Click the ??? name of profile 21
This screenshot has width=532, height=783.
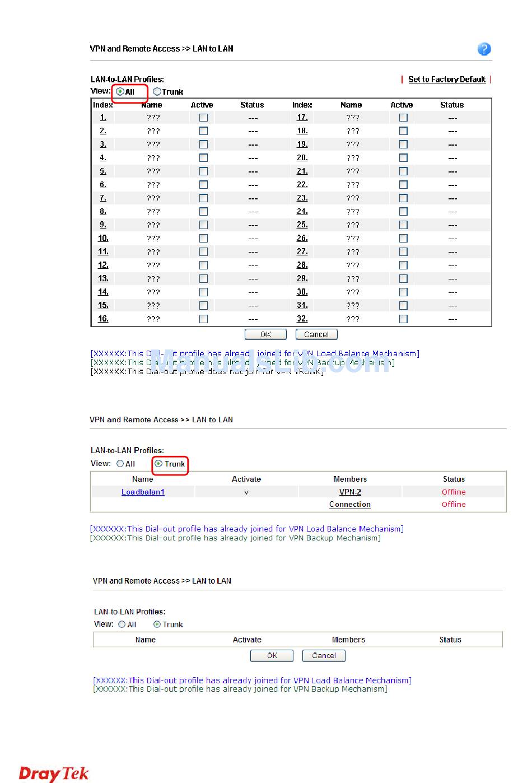point(353,171)
